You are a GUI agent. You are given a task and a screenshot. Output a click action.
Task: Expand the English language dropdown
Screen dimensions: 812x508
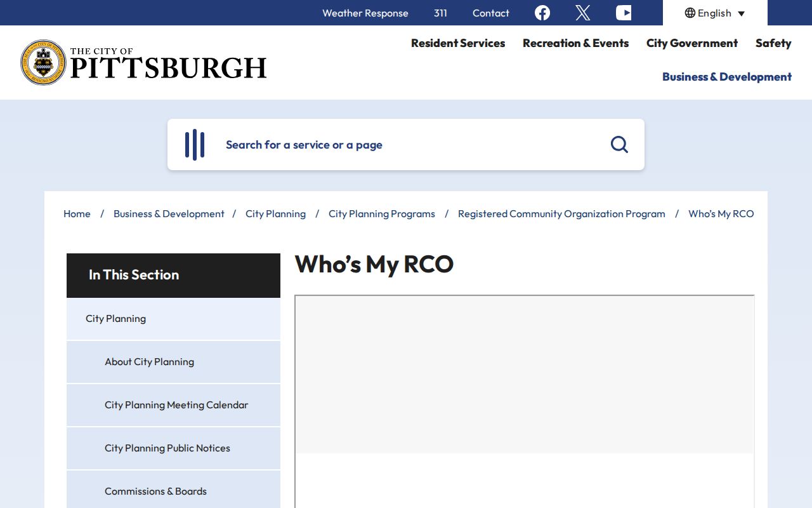(715, 13)
